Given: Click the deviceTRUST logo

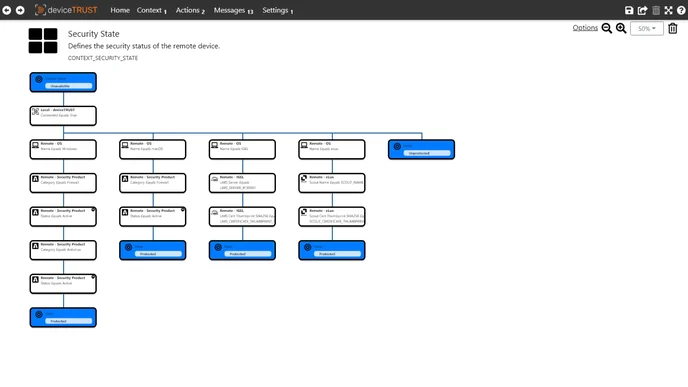Looking at the screenshot, I should pyautogui.click(x=66, y=10).
